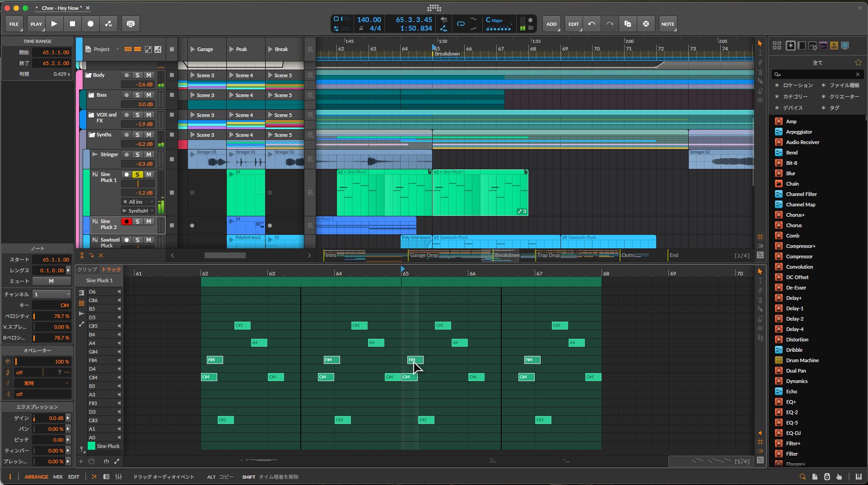Image resolution: width=868 pixels, height=485 pixels.
Task: Open the Project dropdown arrow
Action: pyautogui.click(x=117, y=49)
